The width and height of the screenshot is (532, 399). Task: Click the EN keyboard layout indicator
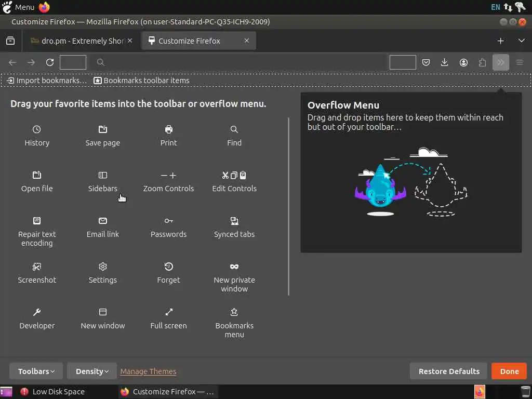495,7
